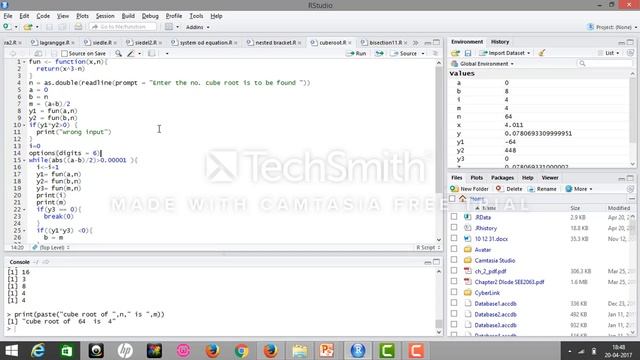Open Google Chrome from the taskbar

coord(241,351)
